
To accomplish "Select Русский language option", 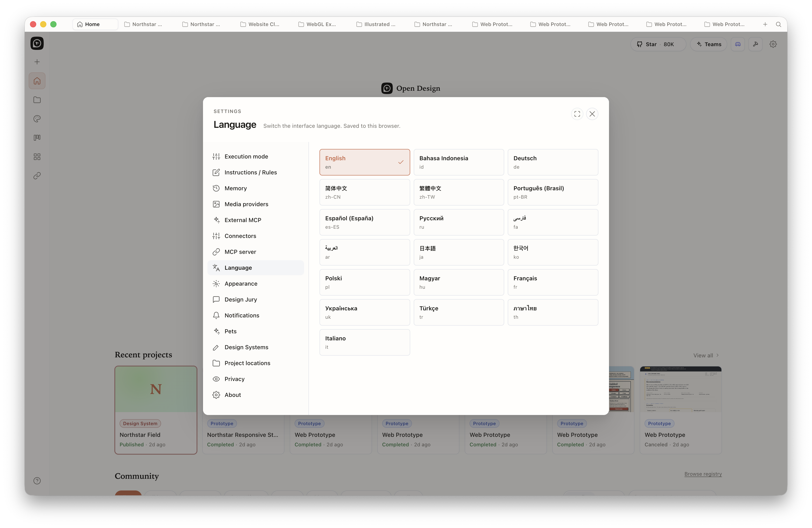I will click(459, 222).
